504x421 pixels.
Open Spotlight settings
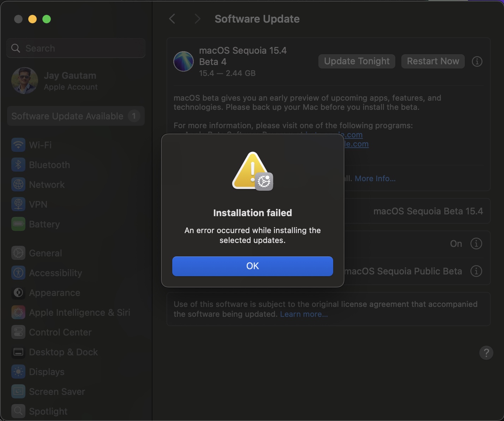pos(76,411)
